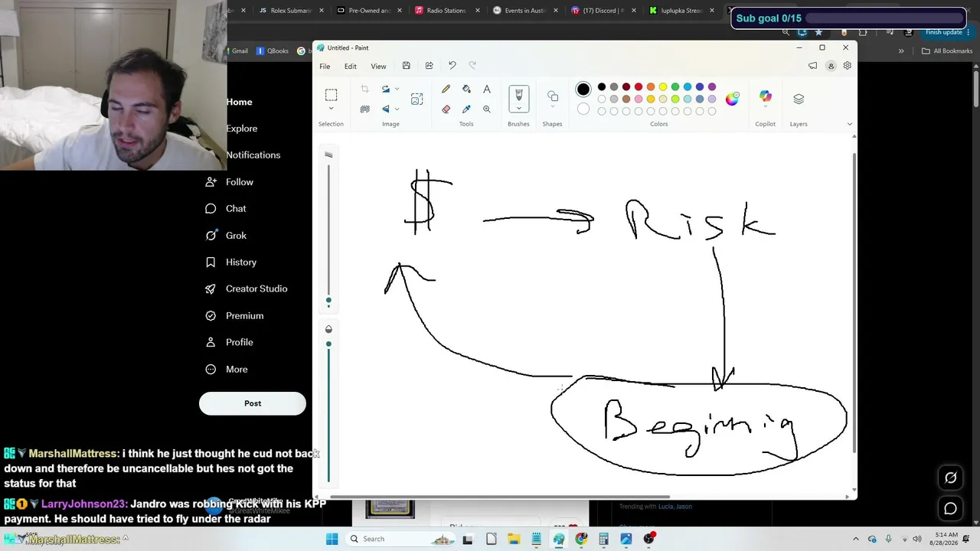The width and height of the screenshot is (980, 551).
Task: Open the Rotate dropdown arrow
Action: click(397, 90)
